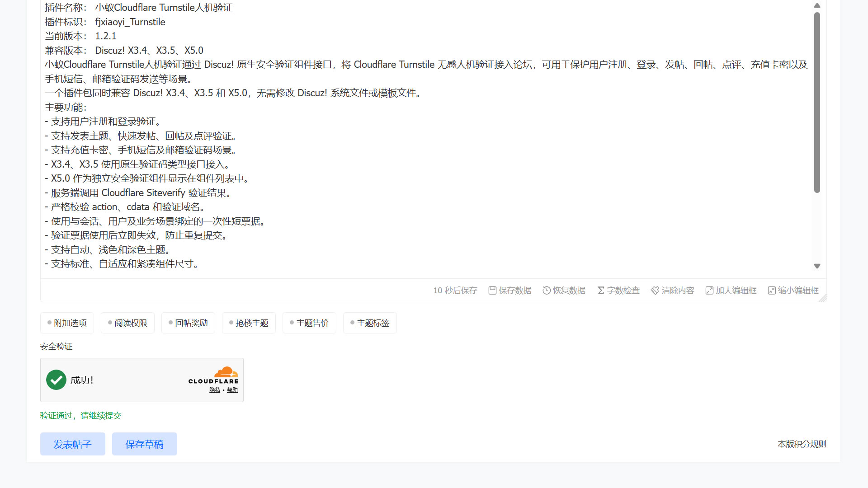
Task: Show the 主题售价 tab
Action: 309,323
